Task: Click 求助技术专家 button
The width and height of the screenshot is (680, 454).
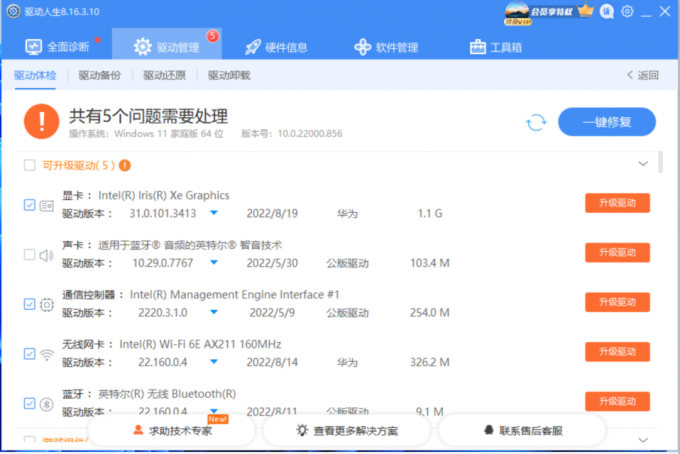Action: click(x=171, y=431)
